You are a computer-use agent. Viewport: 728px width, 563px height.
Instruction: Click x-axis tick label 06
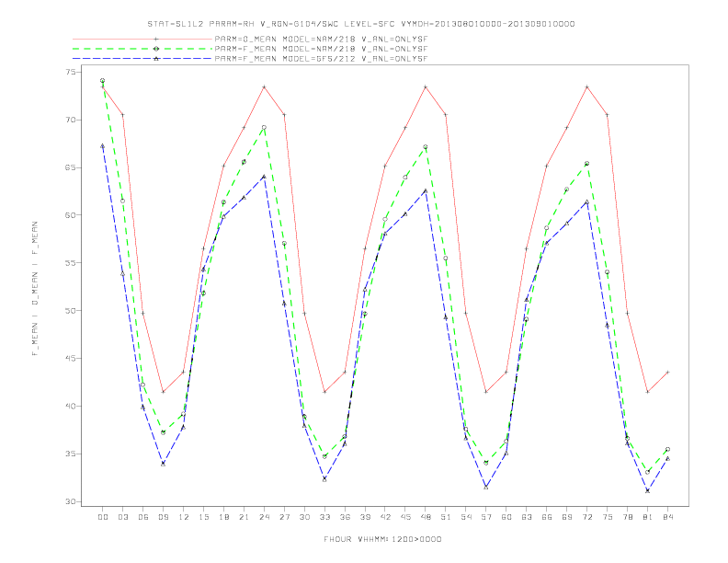[143, 517]
